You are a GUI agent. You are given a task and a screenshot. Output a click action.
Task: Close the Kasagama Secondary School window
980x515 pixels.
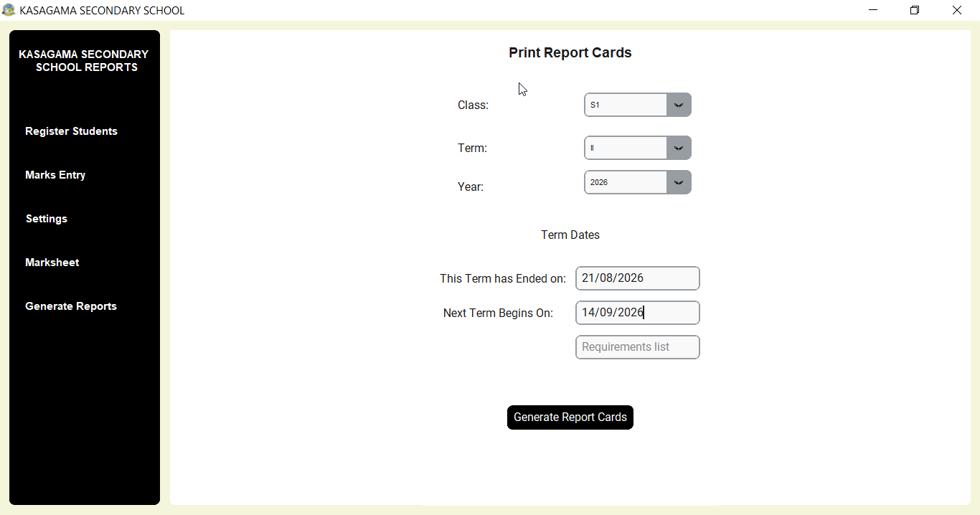(956, 10)
